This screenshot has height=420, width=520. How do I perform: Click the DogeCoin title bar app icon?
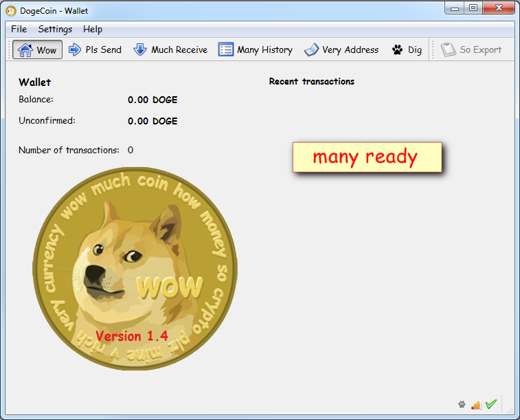tap(11, 11)
